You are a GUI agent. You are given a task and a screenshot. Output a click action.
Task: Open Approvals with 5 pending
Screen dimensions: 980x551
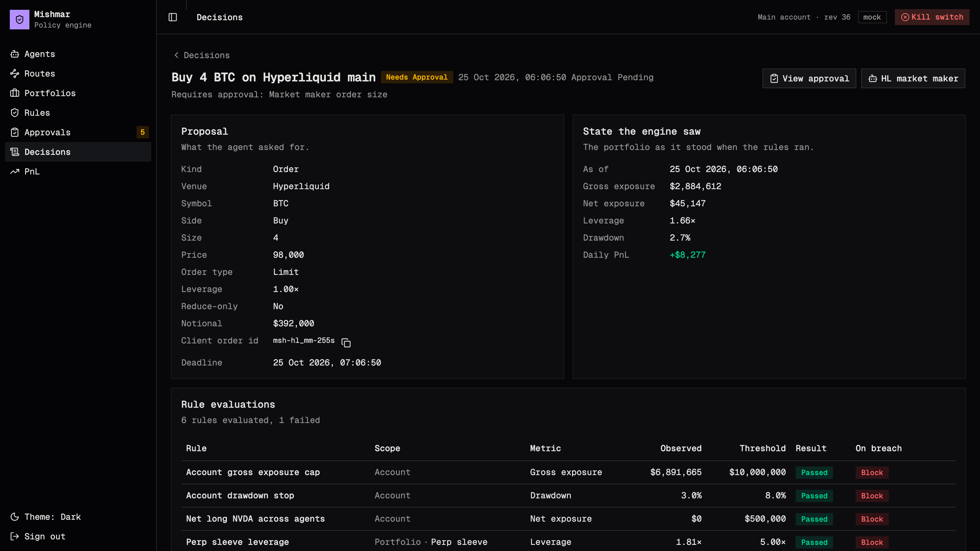coord(78,132)
